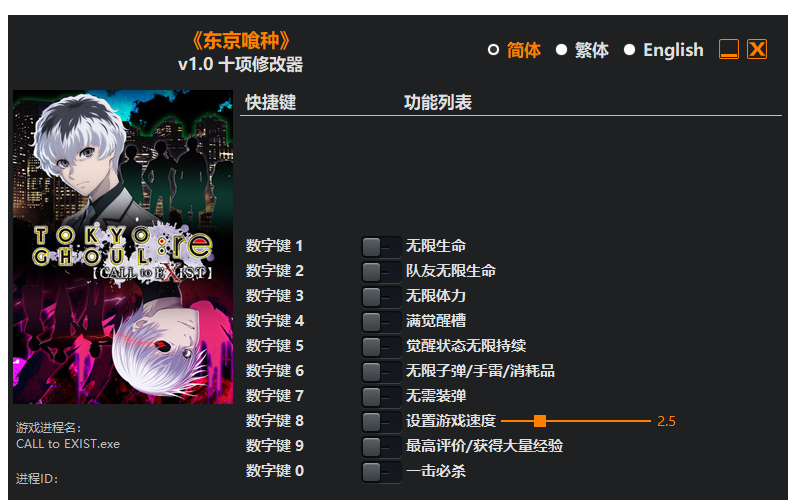This screenshot has width=798, height=500.
Task: Click the 数字键 9 hotkey label
Action: point(274,446)
